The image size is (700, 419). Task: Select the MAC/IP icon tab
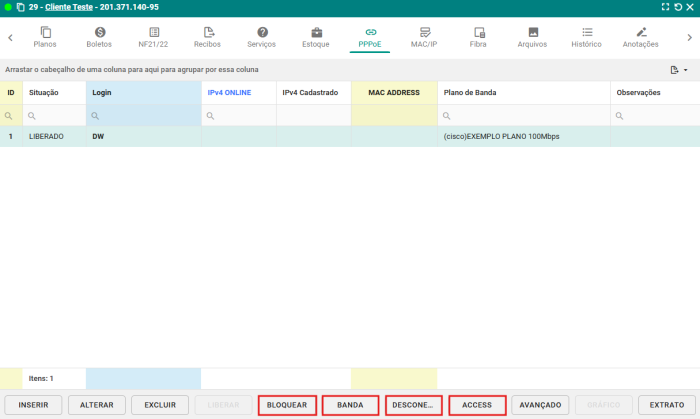[424, 33]
